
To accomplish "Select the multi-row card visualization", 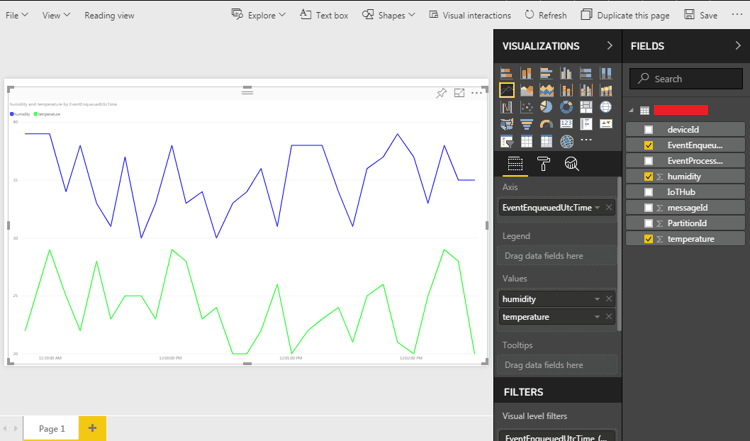I will [x=586, y=124].
